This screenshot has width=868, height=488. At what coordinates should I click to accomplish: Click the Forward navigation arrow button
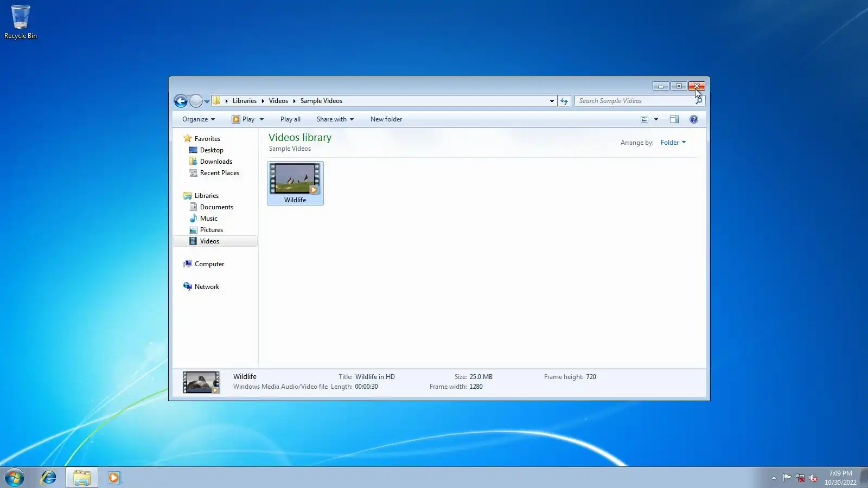196,101
